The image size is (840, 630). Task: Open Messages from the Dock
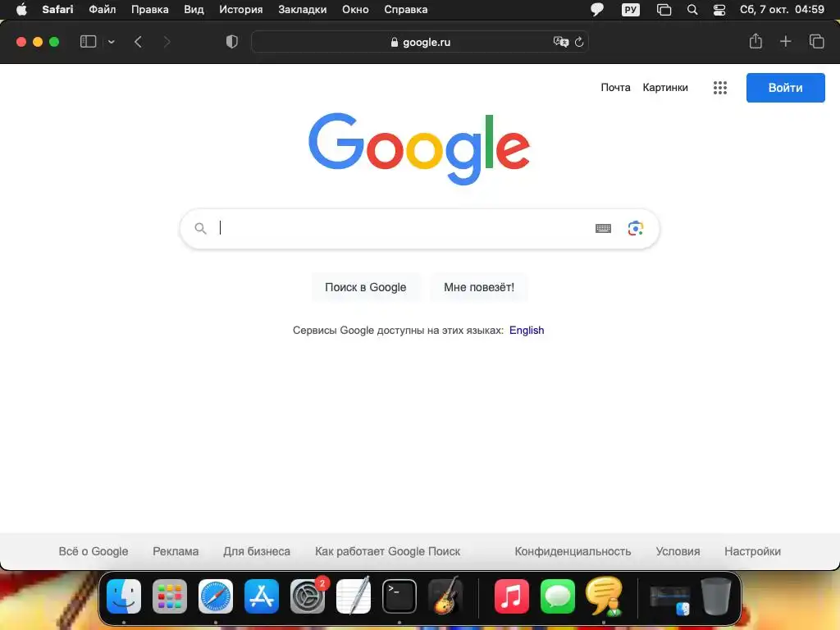(x=558, y=596)
